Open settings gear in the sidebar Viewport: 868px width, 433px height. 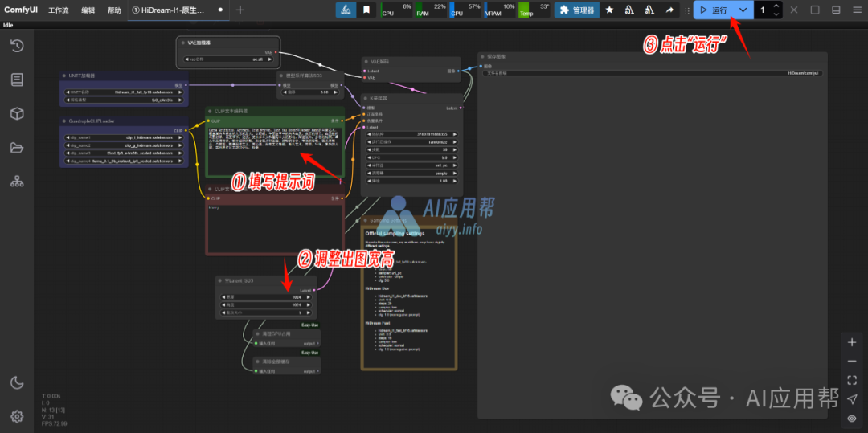(x=17, y=416)
